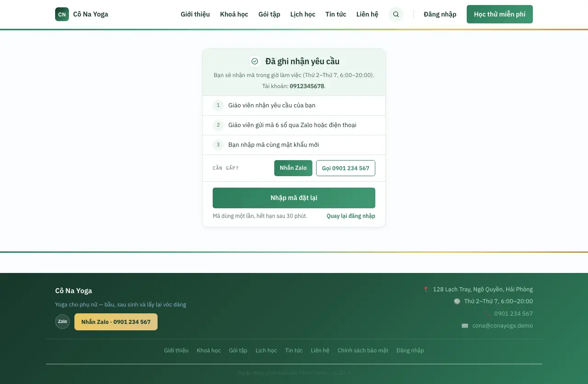This screenshot has height=384, width=588.
Task: Click footer link Lịch học
Action: [x=266, y=351]
